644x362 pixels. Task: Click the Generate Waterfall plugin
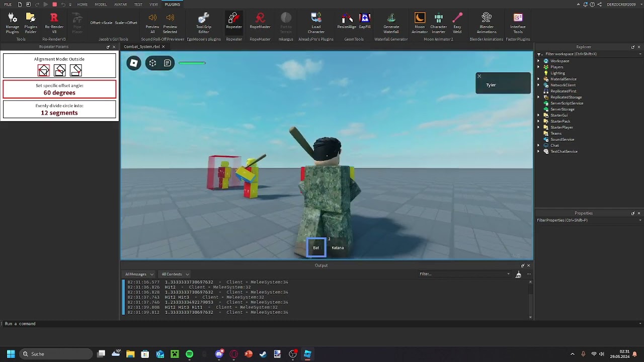tap(391, 23)
